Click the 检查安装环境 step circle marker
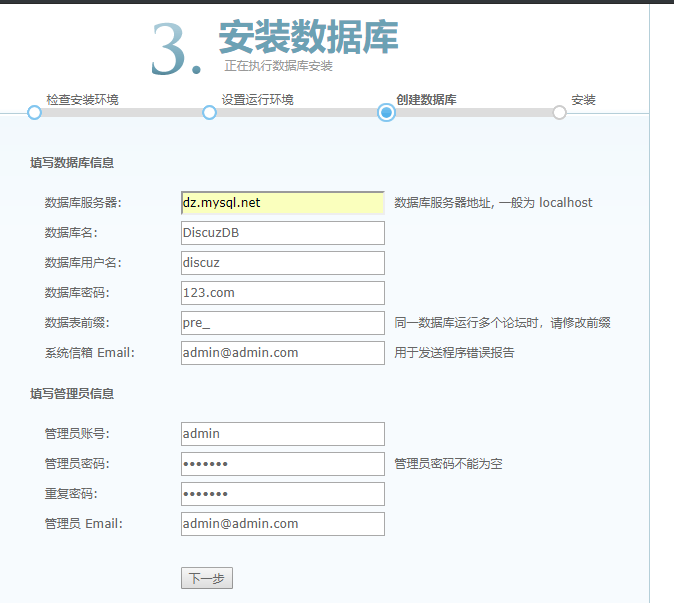Screen dimensions: 674x603 [x=34, y=113]
